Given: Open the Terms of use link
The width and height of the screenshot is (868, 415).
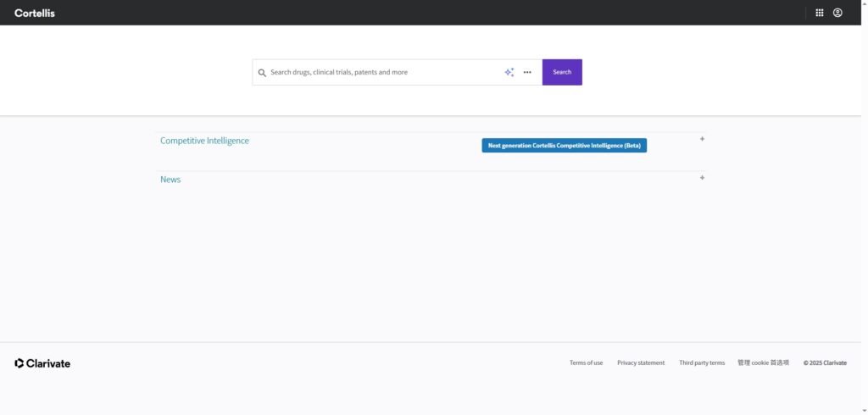Looking at the screenshot, I should pos(586,362).
